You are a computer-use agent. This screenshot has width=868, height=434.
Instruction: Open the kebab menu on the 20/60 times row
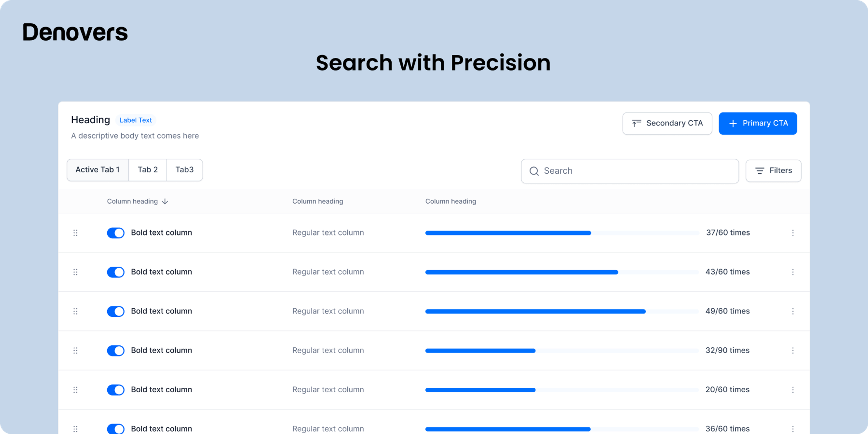(793, 390)
